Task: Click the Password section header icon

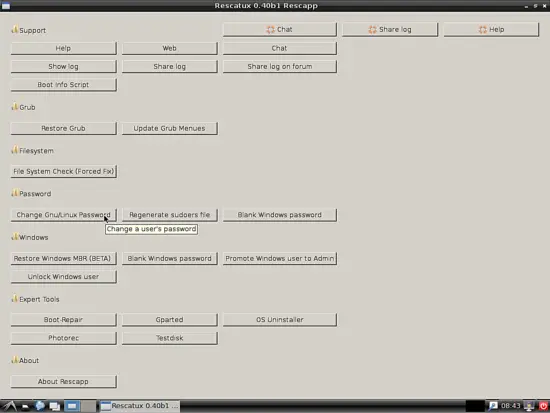Action: click(x=14, y=193)
